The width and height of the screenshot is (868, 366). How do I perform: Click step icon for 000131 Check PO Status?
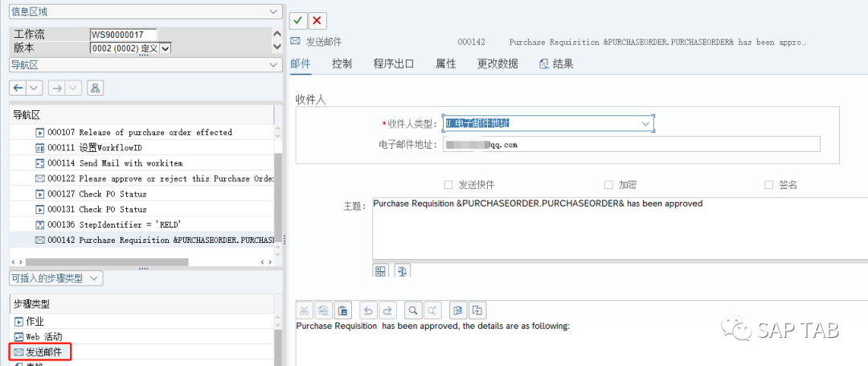(40, 209)
